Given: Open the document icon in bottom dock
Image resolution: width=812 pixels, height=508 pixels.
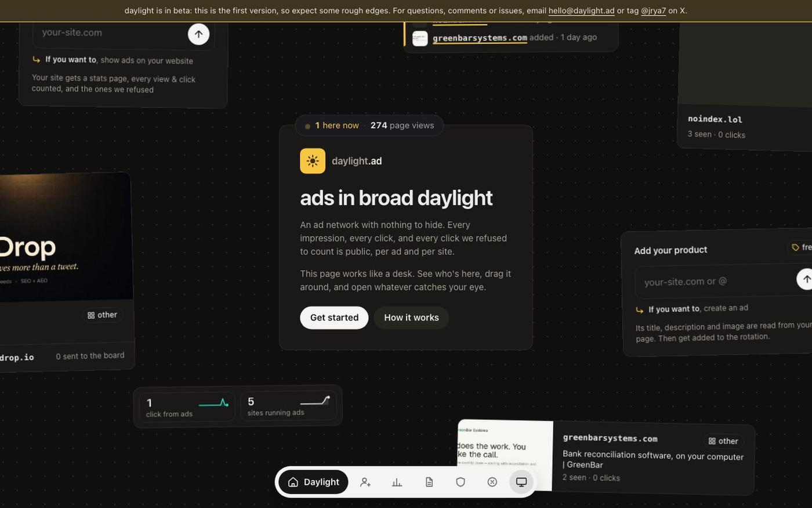Looking at the screenshot, I should 429,482.
